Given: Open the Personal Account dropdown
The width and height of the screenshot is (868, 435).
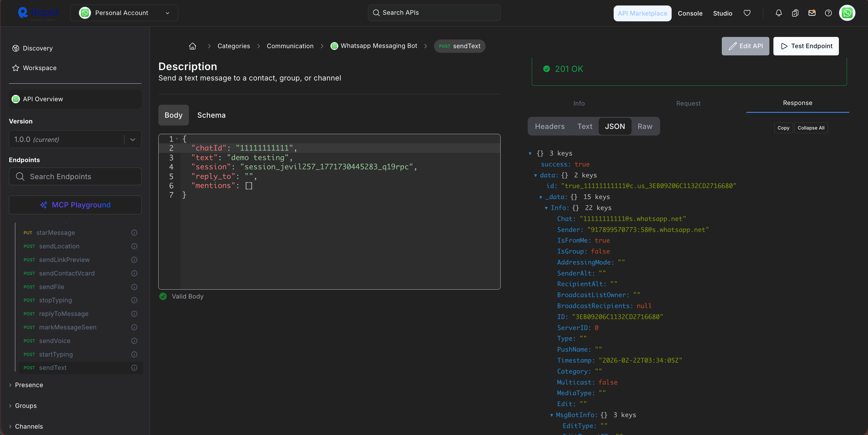Looking at the screenshot, I should pyautogui.click(x=124, y=13).
